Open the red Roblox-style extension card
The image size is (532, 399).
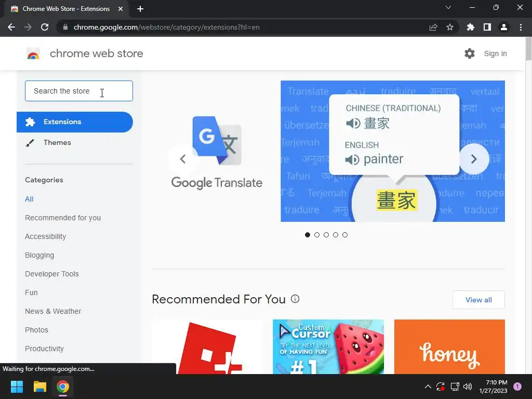tap(207, 347)
